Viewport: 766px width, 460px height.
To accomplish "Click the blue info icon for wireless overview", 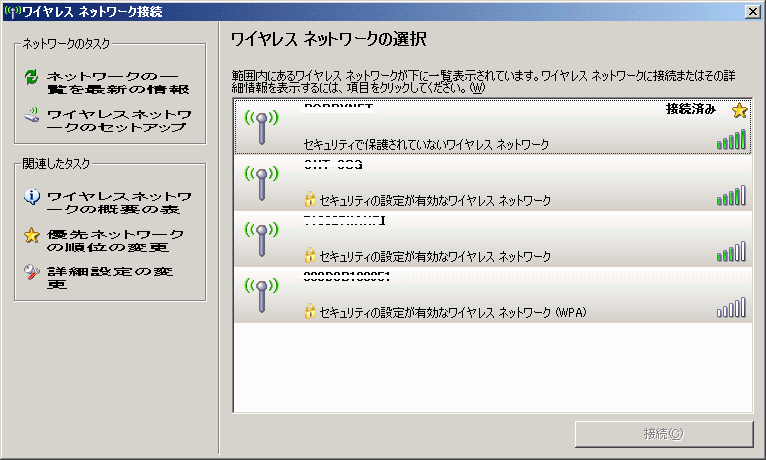I will click(x=31, y=195).
